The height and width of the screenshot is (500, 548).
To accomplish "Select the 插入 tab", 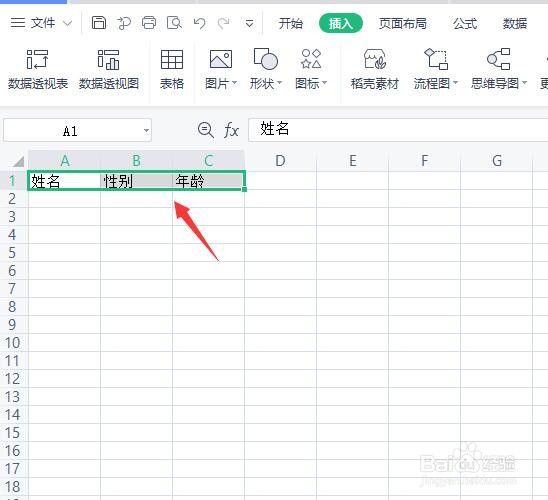I will pyautogui.click(x=341, y=23).
